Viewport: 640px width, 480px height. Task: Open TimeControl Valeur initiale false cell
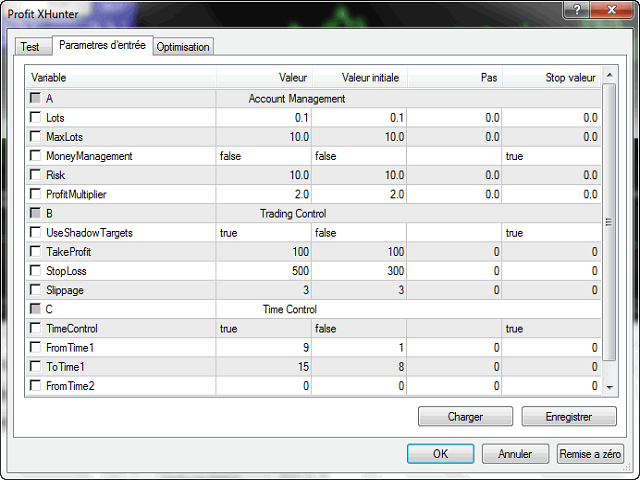pyautogui.click(x=359, y=329)
